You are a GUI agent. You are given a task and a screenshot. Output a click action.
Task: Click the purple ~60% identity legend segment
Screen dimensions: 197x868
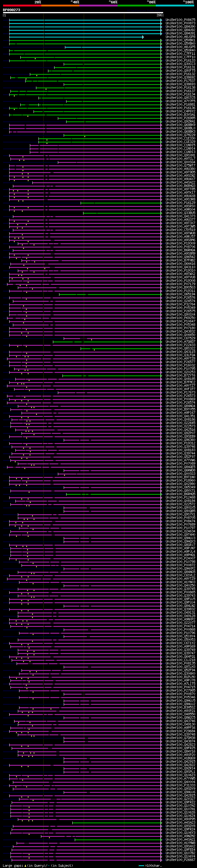click(98, 6)
